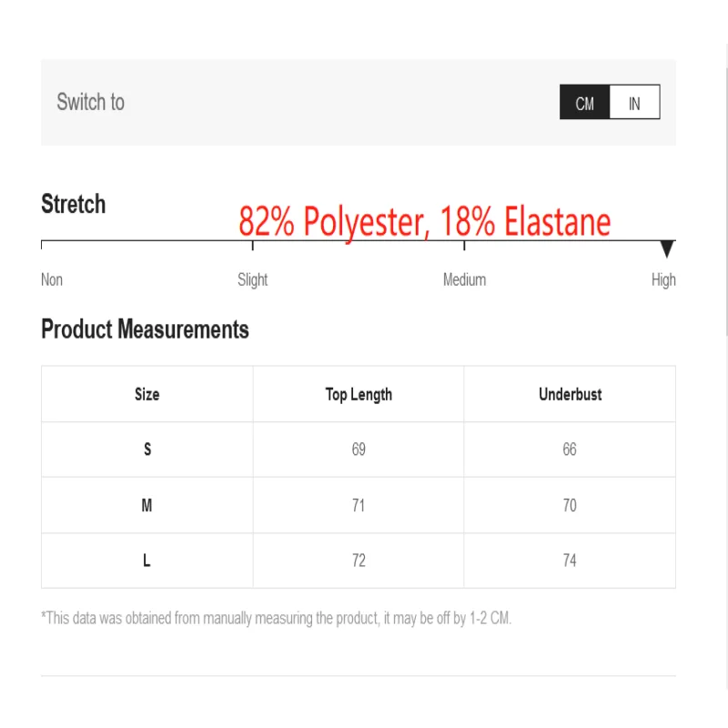Select the Slight stretch label
The image size is (728, 728).
pos(252,279)
